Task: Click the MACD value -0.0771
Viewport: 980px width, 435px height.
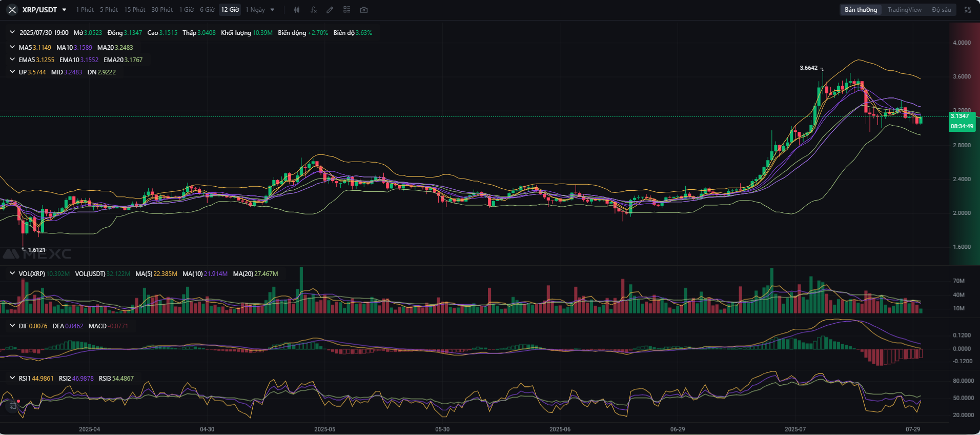Action: coord(118,326)
